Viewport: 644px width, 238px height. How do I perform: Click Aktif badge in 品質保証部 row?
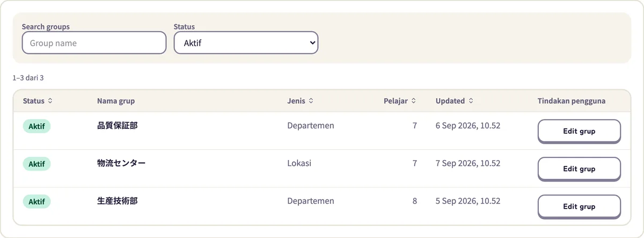(36, 126)
